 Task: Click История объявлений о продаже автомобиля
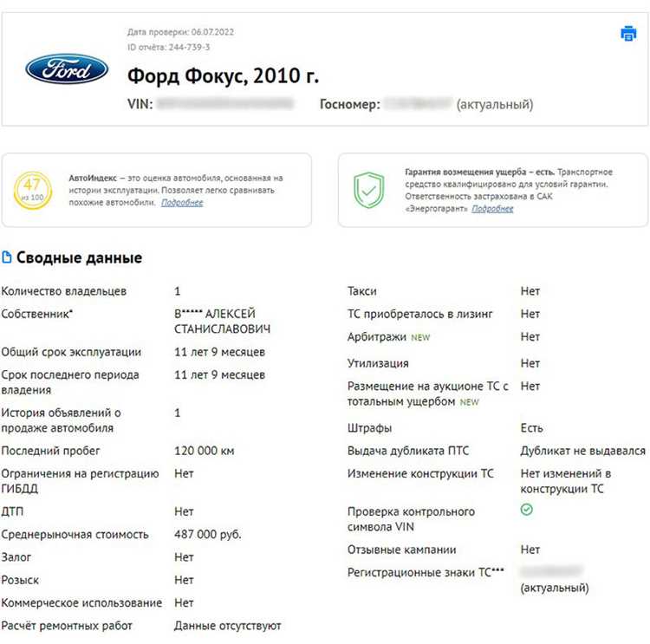point(61,420)
